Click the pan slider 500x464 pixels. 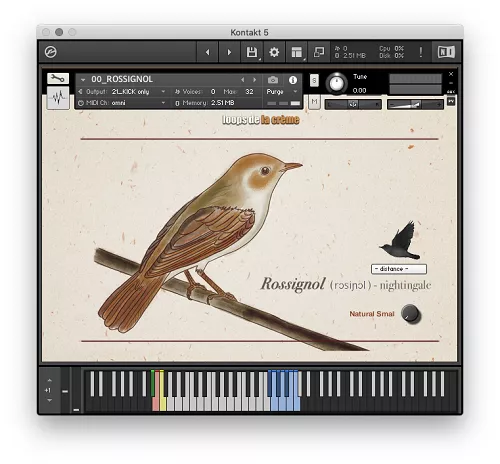tap(353, 105)
